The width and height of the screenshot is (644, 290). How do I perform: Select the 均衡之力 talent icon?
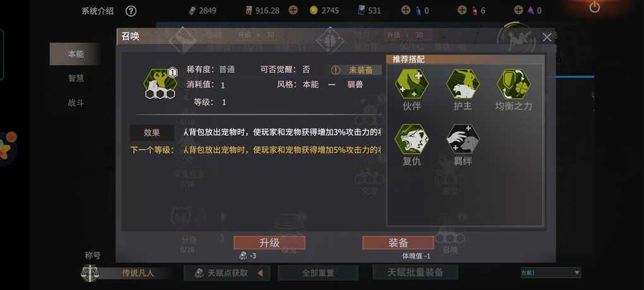point(513,83)
